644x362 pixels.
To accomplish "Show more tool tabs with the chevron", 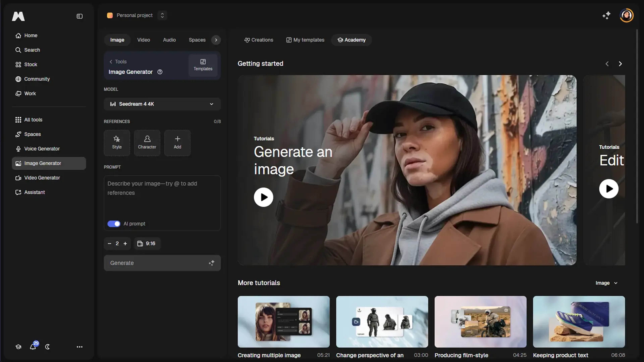I will coord(216,40).
